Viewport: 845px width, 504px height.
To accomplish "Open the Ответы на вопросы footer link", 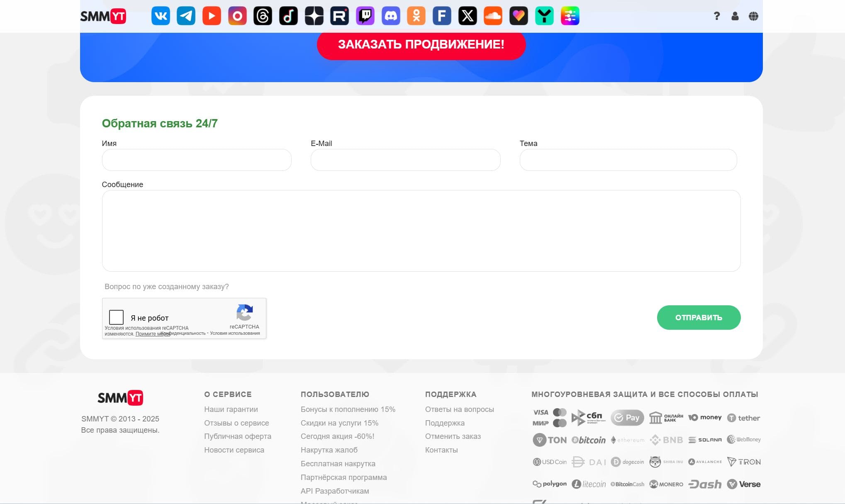I will tap(459, 409).
